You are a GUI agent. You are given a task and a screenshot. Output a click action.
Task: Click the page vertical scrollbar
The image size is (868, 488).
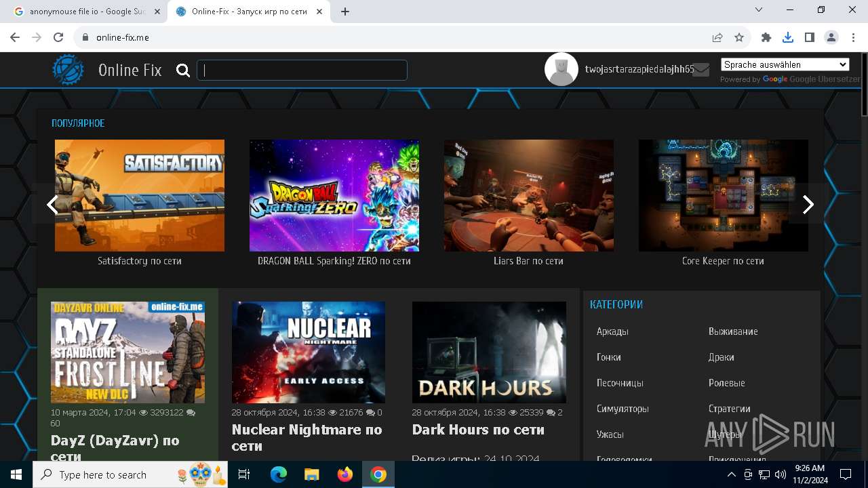point(864,85)
